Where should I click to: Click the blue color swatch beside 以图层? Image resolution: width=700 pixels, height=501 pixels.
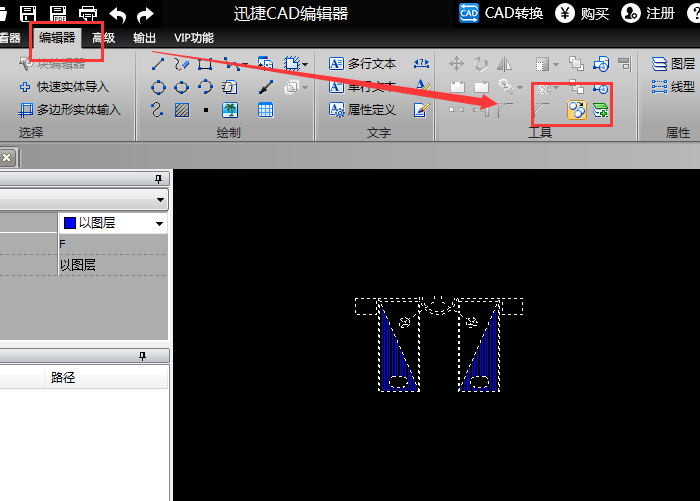pos(69,224)
